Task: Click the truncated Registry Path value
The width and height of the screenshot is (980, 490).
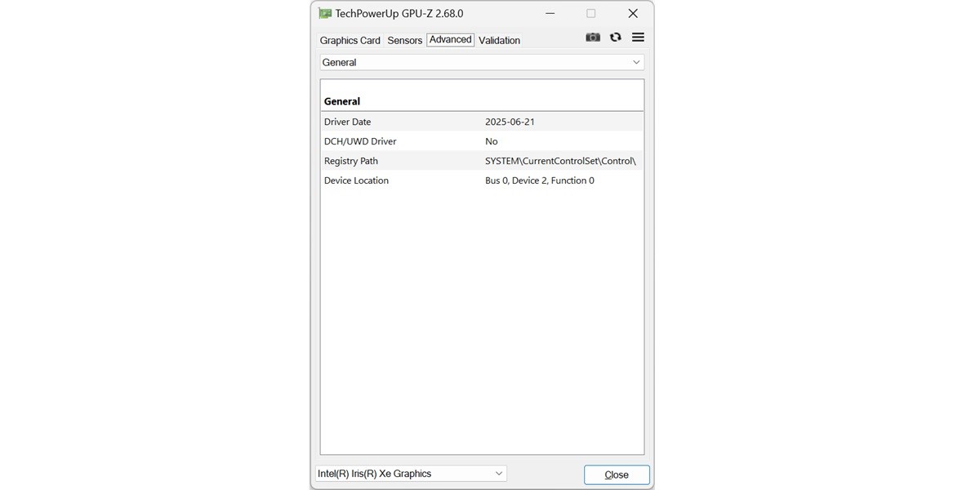Action: click(x=561, y=160)
